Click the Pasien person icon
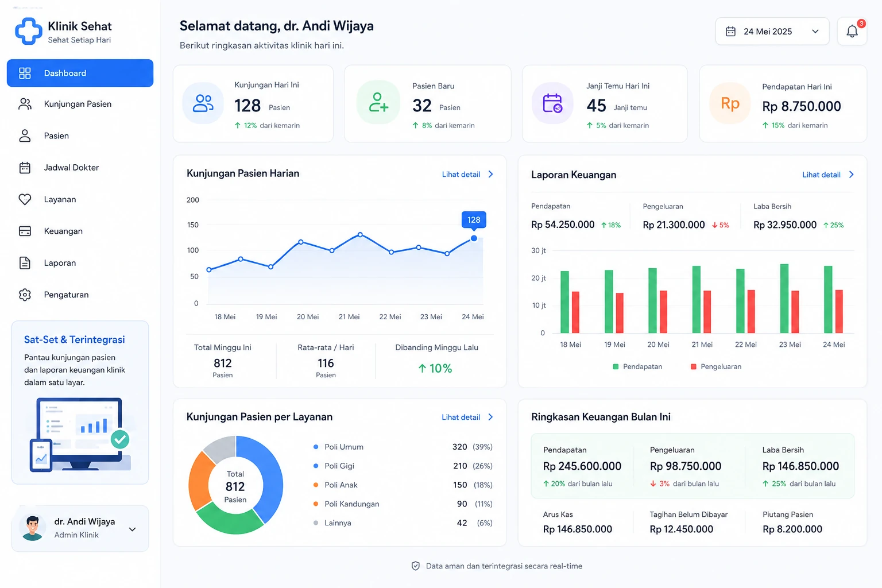 (25, 136)
